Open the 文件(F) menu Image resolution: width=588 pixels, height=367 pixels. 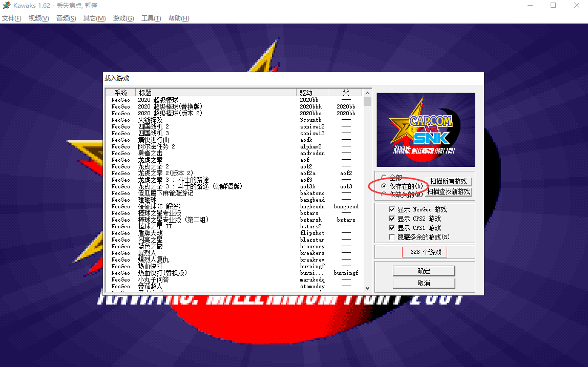click(11, 18)
